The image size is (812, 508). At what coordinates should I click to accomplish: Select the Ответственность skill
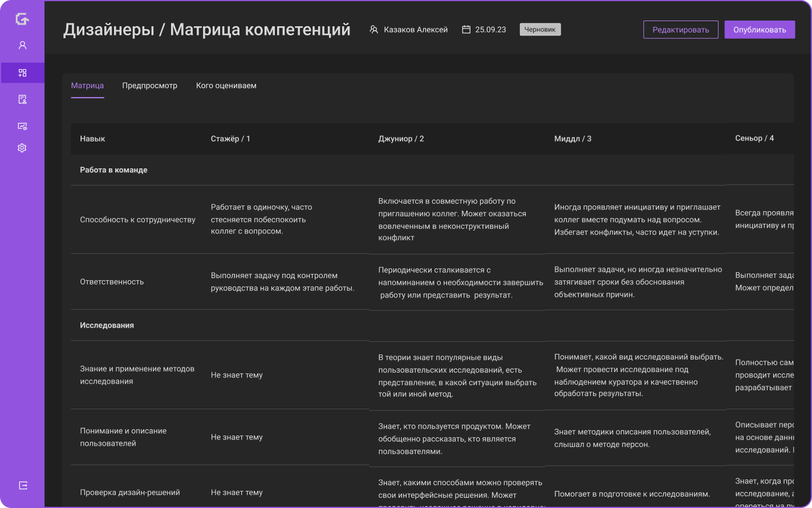(x=112, y=282)
